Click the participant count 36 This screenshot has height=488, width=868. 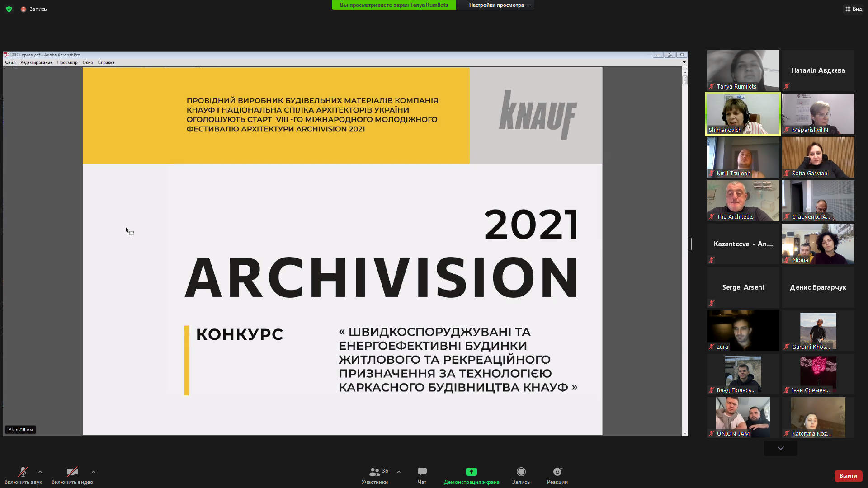click(x=385, y=471)
